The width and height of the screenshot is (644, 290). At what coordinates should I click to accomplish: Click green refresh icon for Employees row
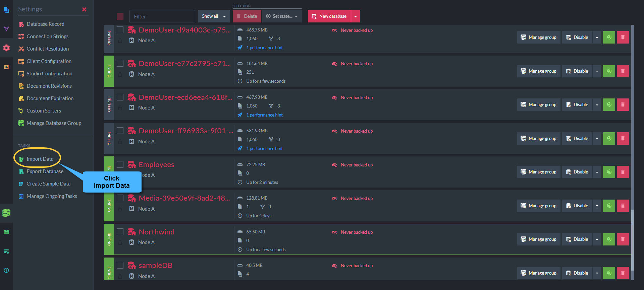coord(609,172)
